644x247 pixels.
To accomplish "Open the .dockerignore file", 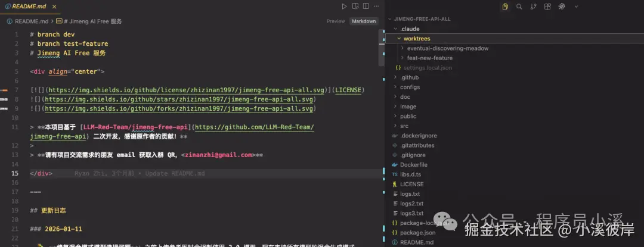I will point(419,136).
